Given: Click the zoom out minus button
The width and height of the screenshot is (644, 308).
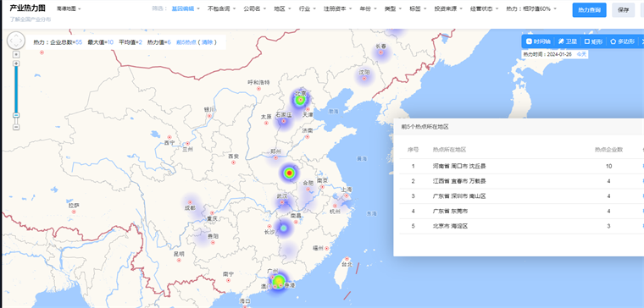Looking at the screenshot, I should (16, 127).
